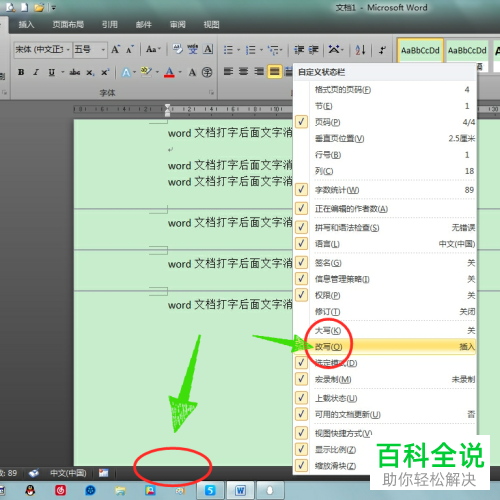Open the change case Aa dropdown

point(153,50)
